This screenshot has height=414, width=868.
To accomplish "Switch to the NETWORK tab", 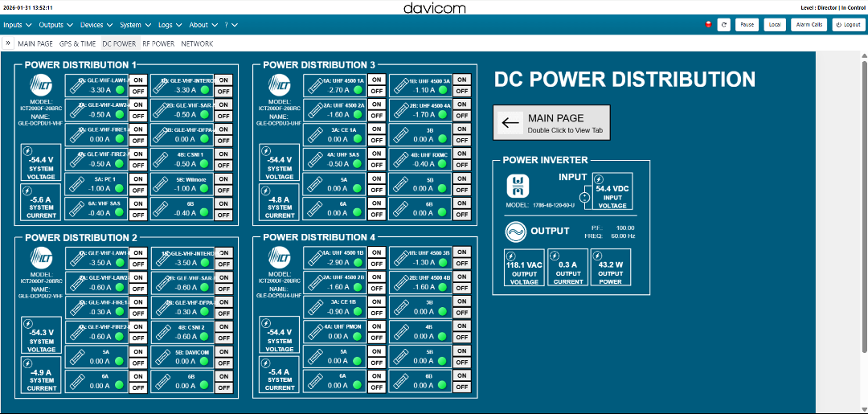I will 197,43.
